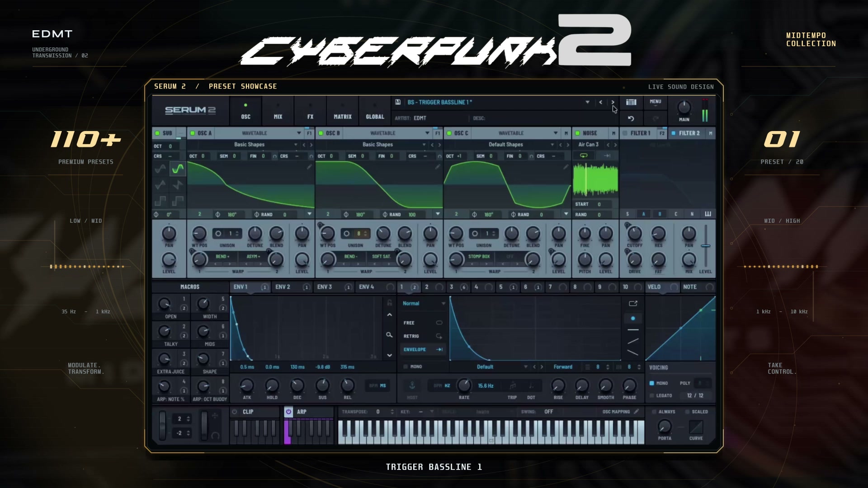The height and width of the screenshot is (488, 868).
Task: Toggle the NOISE oscillator enable
Action: coord(577,133)
